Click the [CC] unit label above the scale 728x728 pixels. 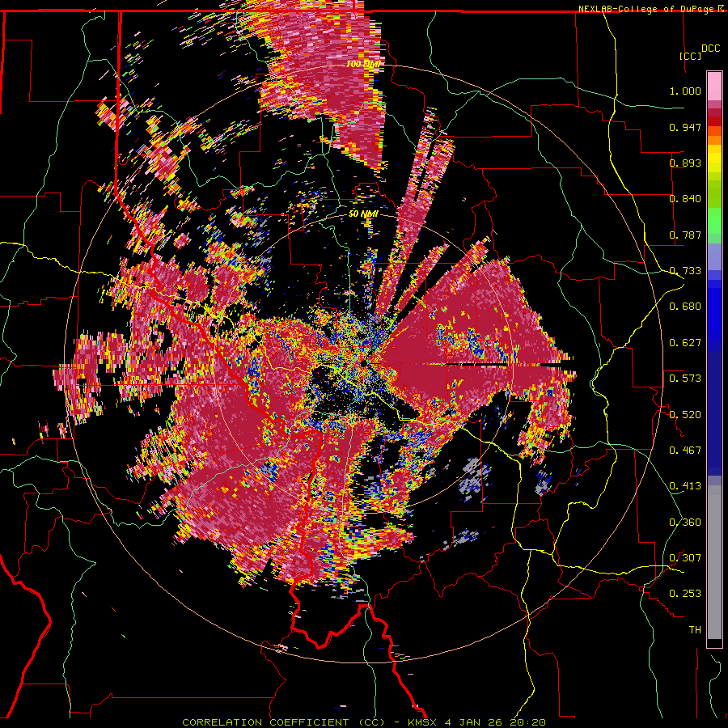(690, 56)
